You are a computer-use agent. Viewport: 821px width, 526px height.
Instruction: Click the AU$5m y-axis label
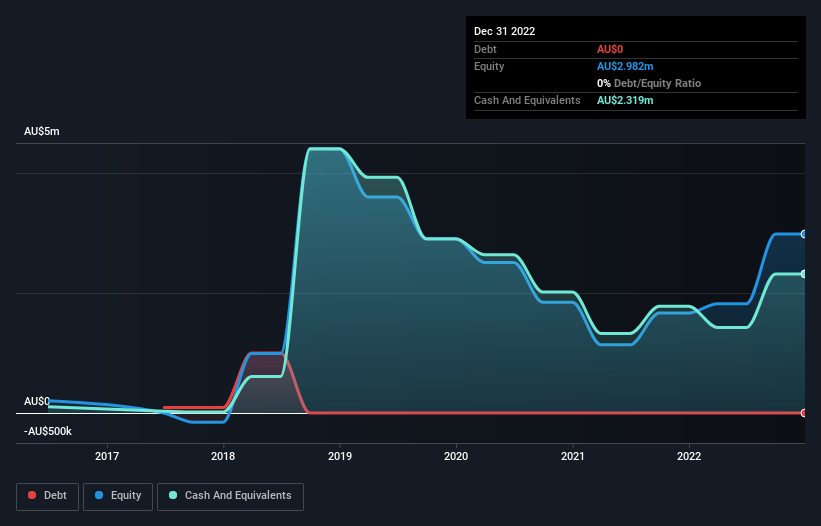tap(42, 131)
